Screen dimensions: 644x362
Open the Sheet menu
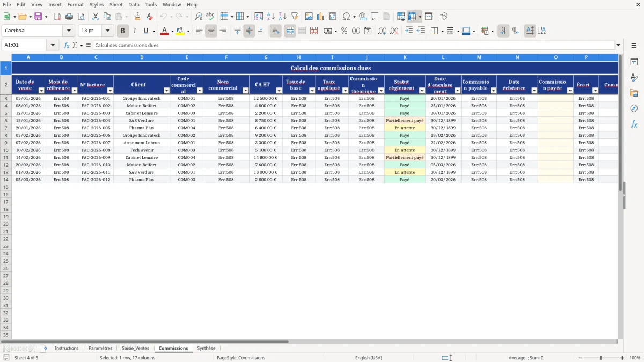coord(116,4)
